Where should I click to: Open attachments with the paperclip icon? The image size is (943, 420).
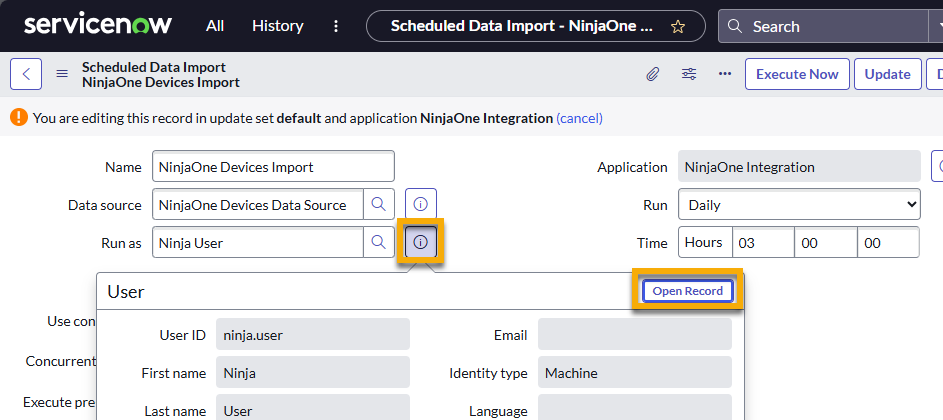click(653, 74)
